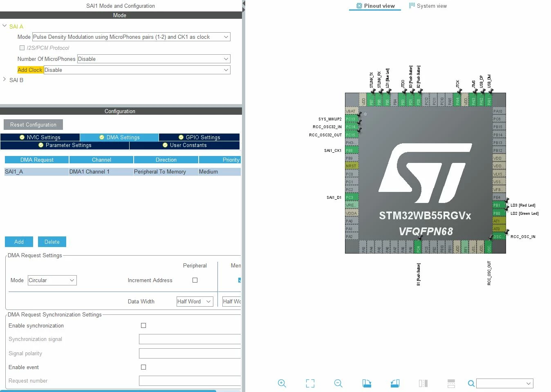Toggle the I2S/PCM Protocol checkbox
551x392 pixels.
[22, 48]
